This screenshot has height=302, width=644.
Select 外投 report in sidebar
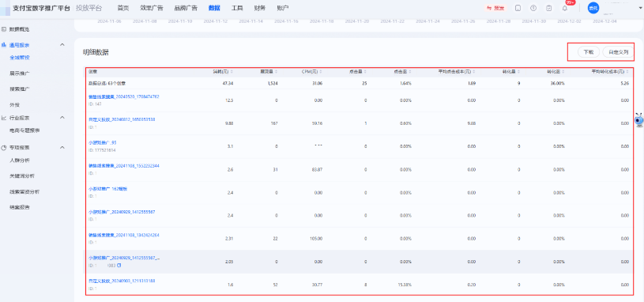pyautogui.click(x=15, y=105)
